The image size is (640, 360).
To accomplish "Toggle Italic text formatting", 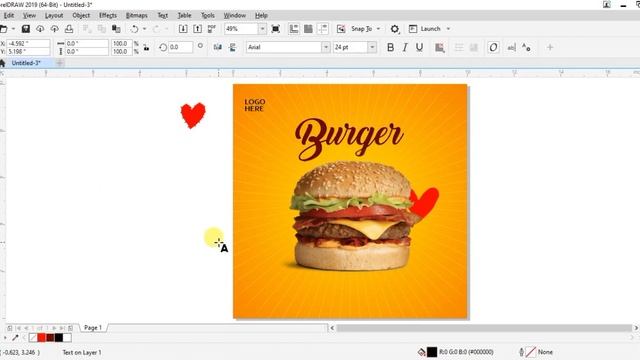I will click(x=405, y=47).
